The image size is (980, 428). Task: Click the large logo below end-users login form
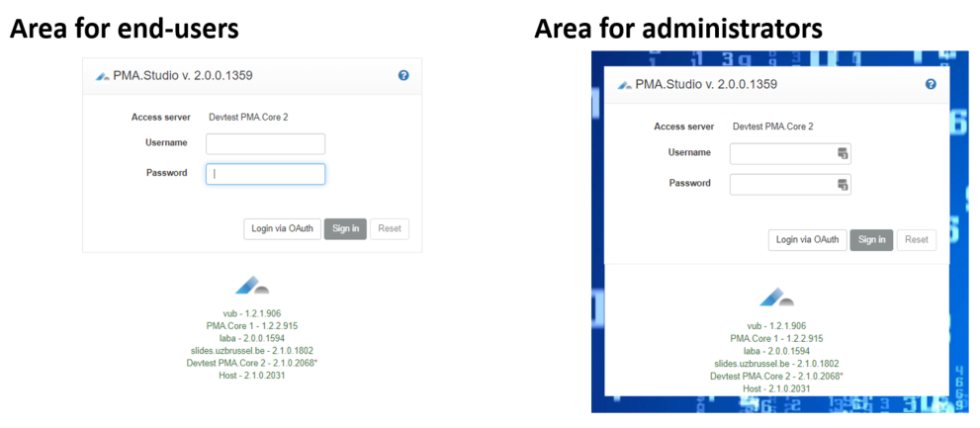[x=251, y=286]
